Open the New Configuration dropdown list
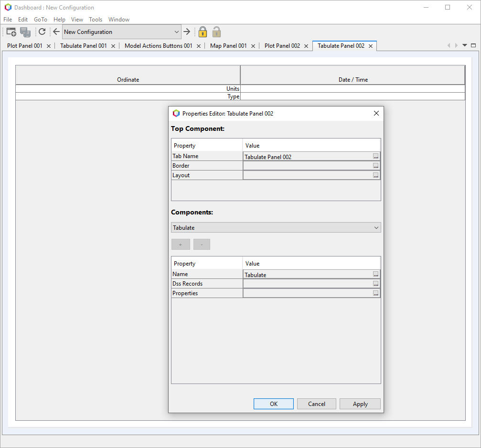The height and width of the screenshot is (448, 481). point(175,32)
